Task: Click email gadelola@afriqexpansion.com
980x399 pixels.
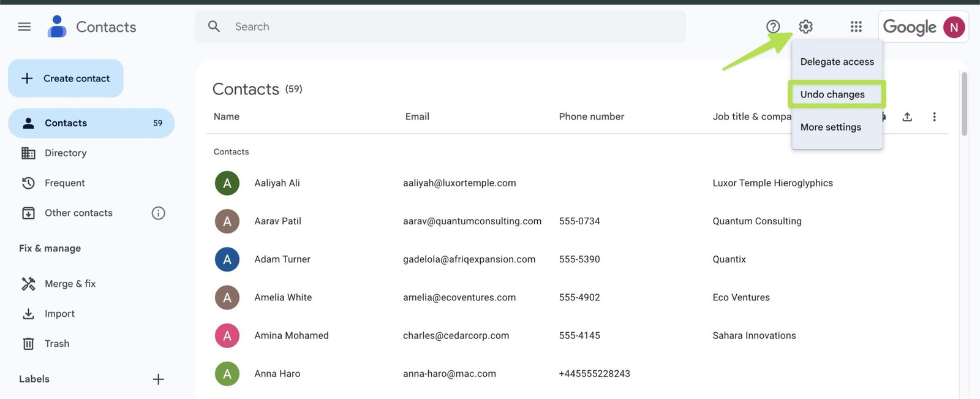Action: (x=469, y=259)
